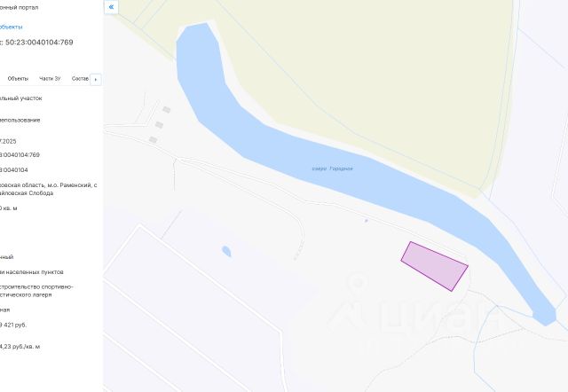
Task: Click the middle gray building on the map
Action: tap(159, 125)
